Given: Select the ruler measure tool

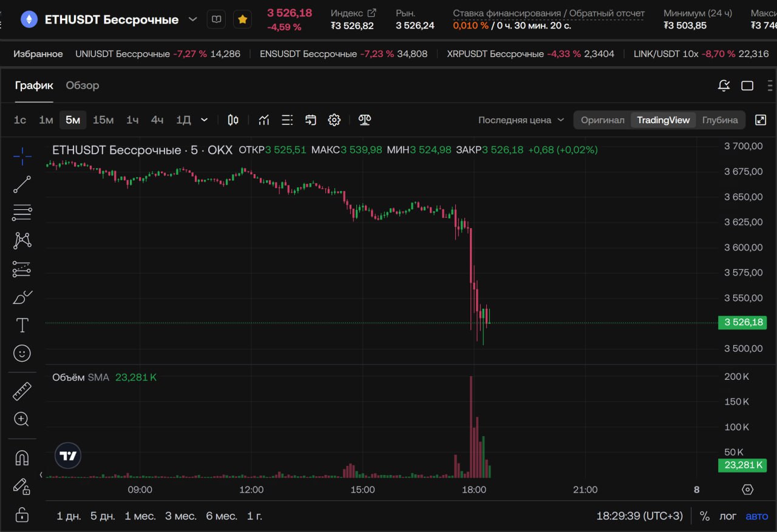Looking at the screenshot, I should point(22,391).
